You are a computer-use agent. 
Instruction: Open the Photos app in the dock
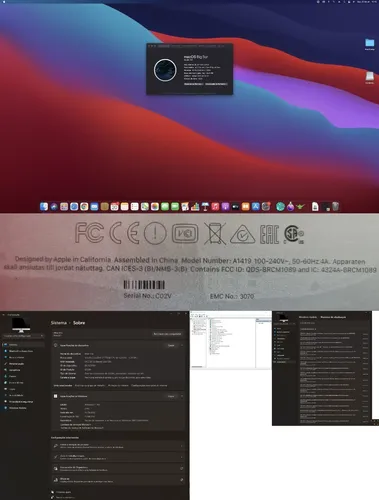[155, 207]
